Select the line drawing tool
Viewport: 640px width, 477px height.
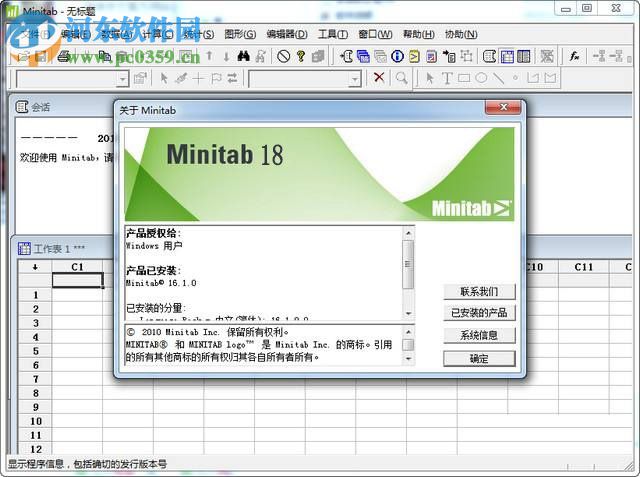click(x=498, y=78)
